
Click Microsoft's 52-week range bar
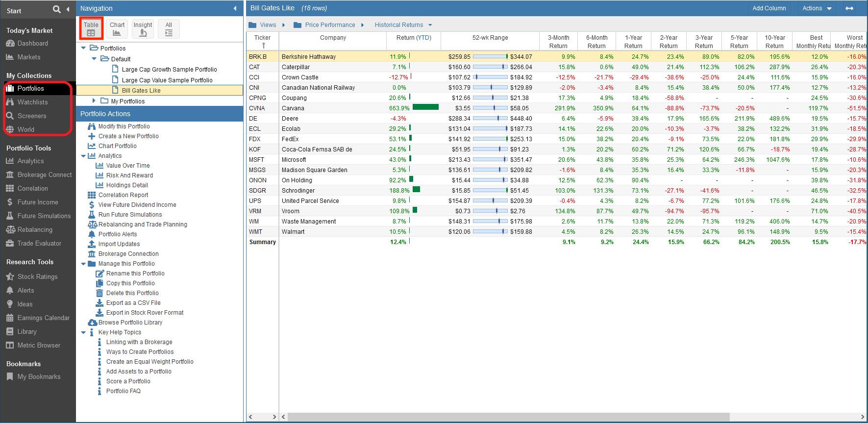(x=490, y=159)
